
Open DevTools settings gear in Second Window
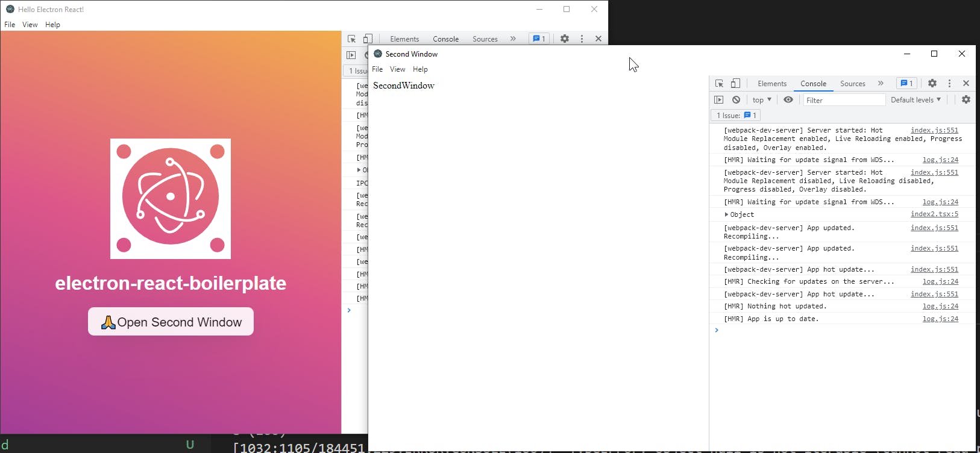(x=932, y=84)
